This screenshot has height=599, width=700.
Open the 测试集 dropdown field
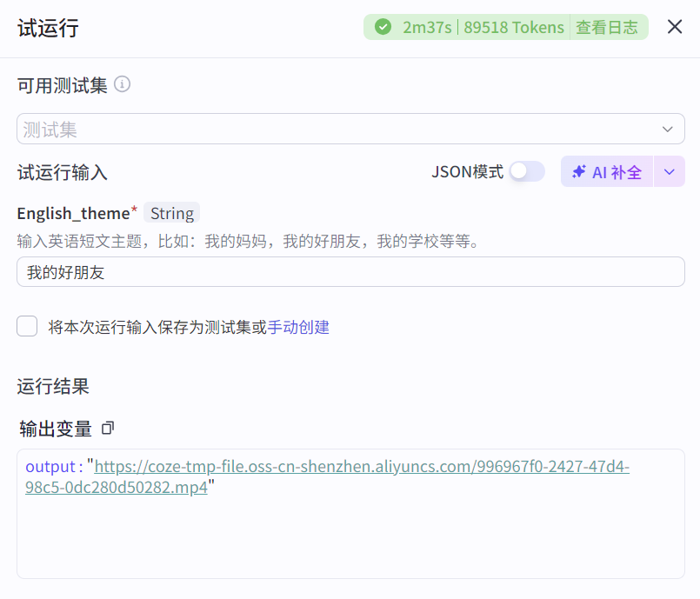pos(339,130)
